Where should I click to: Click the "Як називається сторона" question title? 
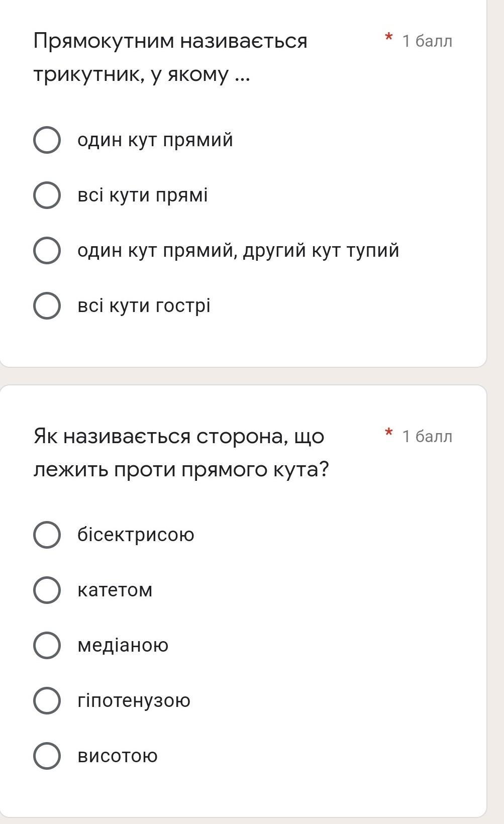coord(181,452)
